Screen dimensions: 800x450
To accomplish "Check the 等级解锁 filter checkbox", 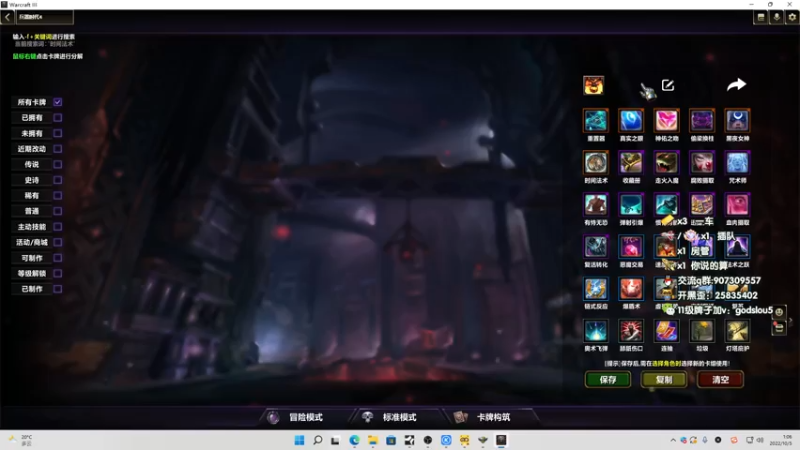I will click(58, 273).
